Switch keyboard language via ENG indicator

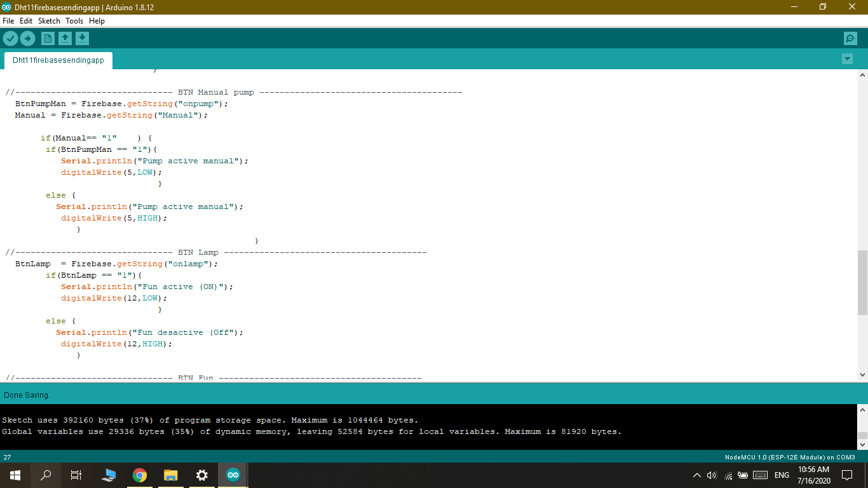(x=781, y=475)
